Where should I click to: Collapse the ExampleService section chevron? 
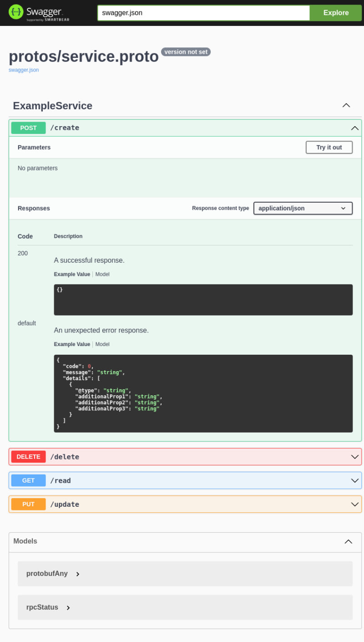click(346, 106)
